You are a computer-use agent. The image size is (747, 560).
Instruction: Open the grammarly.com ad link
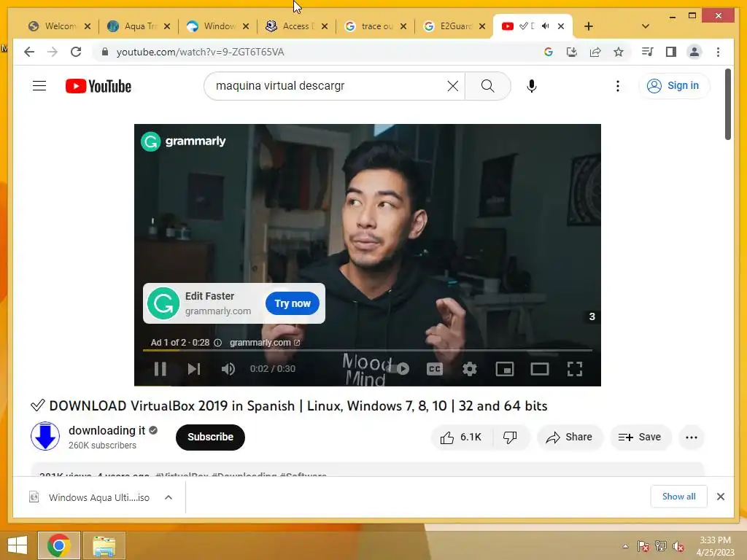(265, 343)
